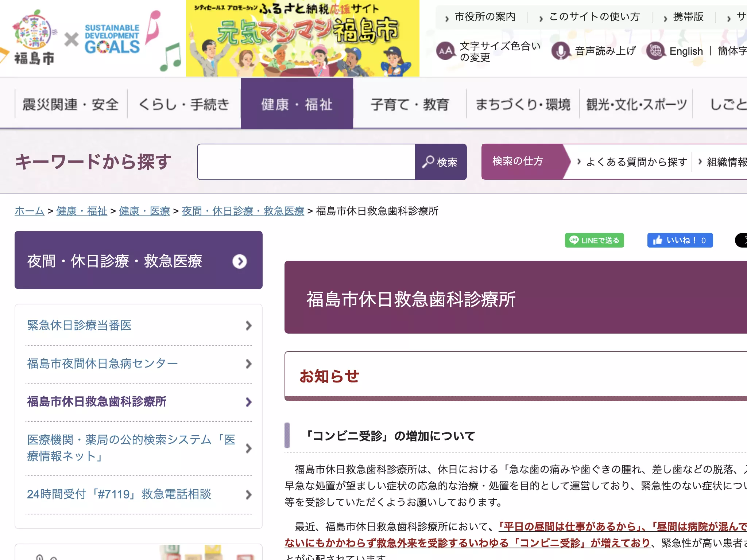
Task: Click chevron beside 医療情報ネット item
Action: coord(248,448)
